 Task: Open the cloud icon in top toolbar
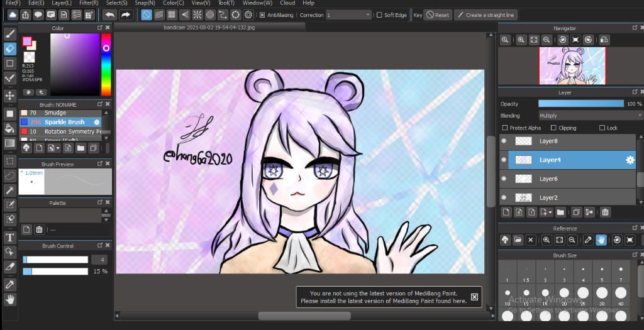pyautogui.click(x=13, y=15)
